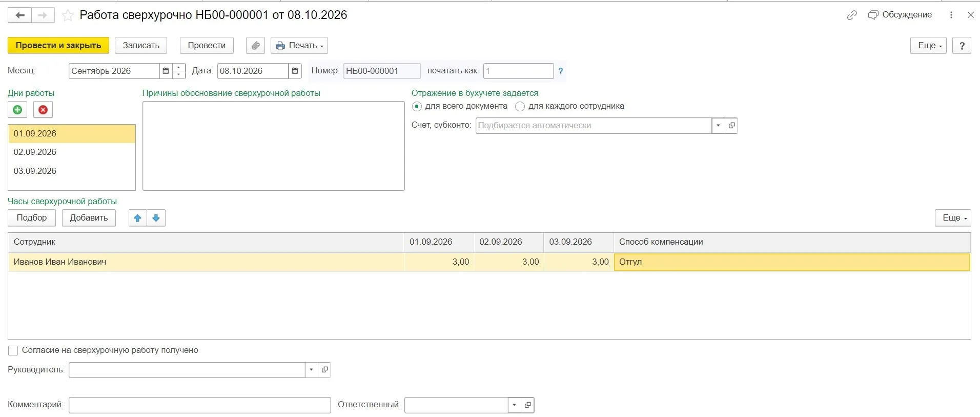Move employee row up with blue arrow
The image size is (980, 417).
click(137, 217)
